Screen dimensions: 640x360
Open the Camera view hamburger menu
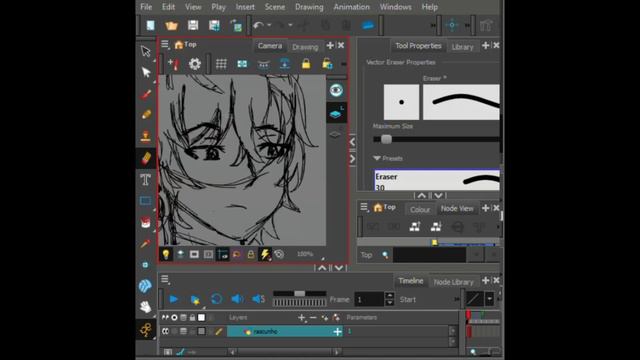tap(165, 44)
